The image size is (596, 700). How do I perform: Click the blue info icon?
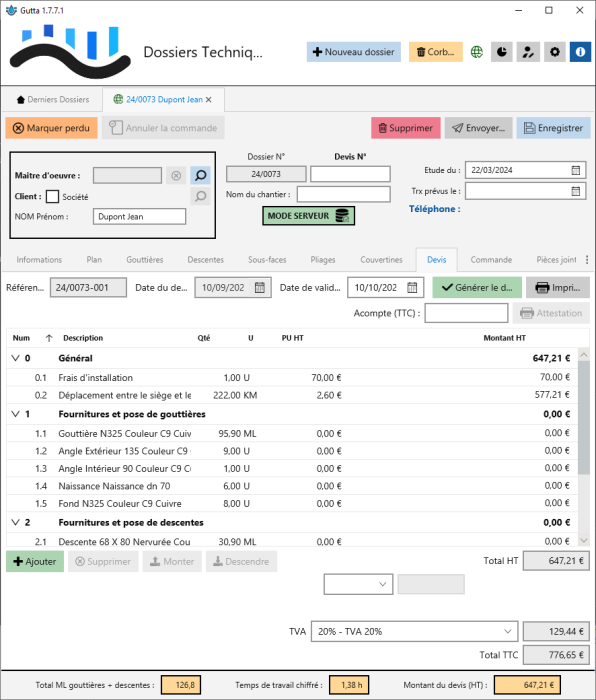click(580, 52)
